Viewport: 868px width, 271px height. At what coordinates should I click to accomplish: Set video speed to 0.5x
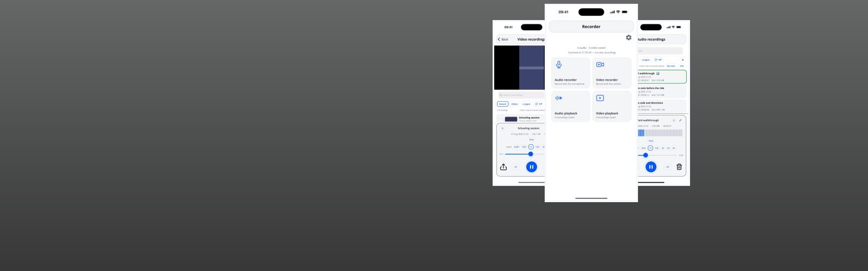[525, 147]
